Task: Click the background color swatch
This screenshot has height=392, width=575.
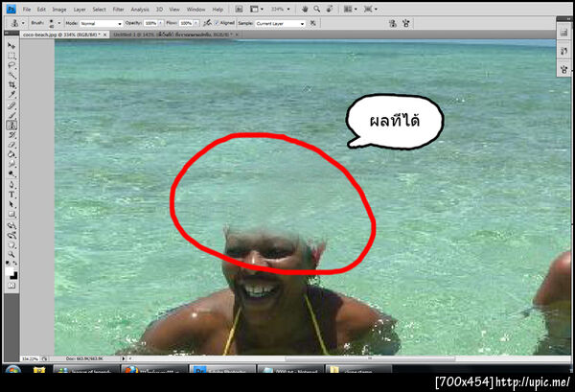Action: [14, 276]
